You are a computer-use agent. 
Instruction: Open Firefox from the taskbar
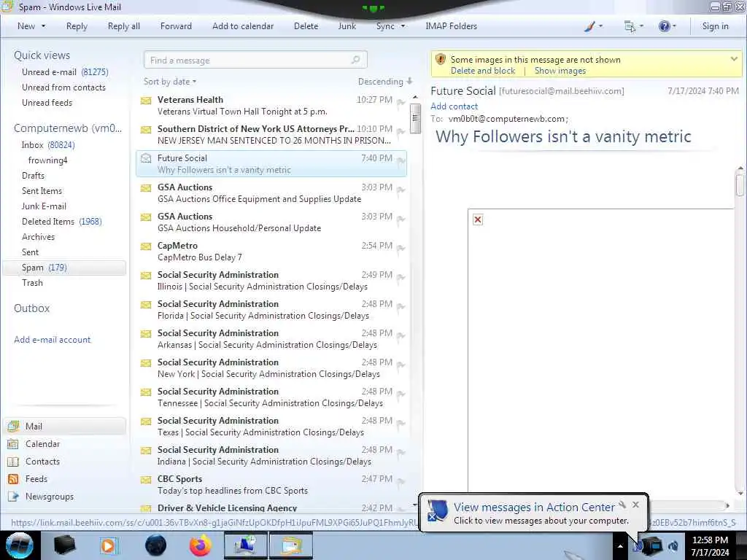(x=200, y=545)
